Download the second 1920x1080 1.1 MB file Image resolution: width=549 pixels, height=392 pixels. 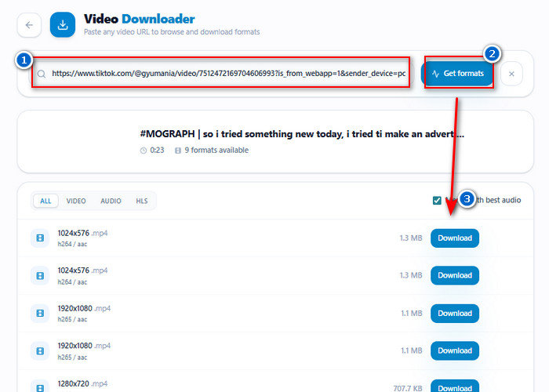pyautogui.click(x=455, y=350)
